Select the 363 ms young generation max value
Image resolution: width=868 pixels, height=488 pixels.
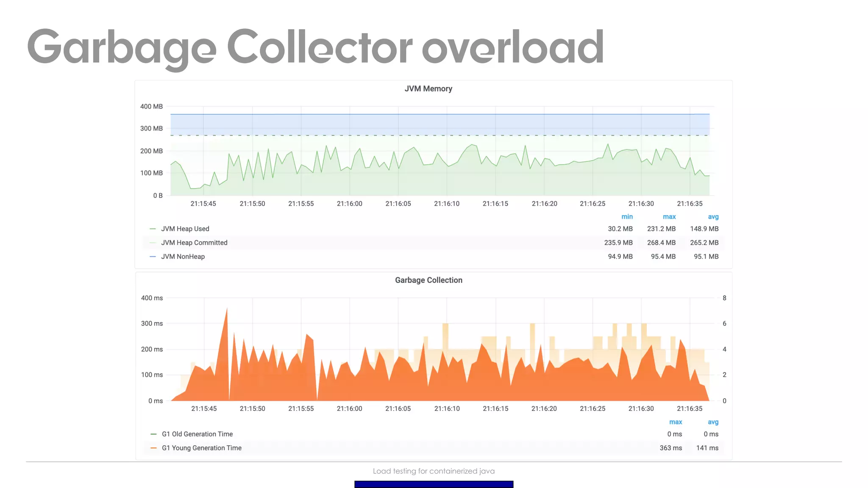pyautogui.click(x=671, y=448)
